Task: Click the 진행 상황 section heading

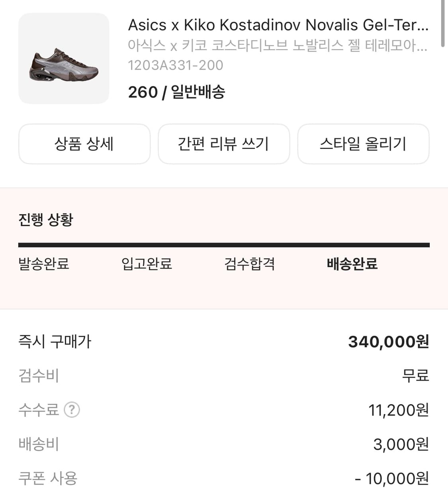Action: coord(46,219)
